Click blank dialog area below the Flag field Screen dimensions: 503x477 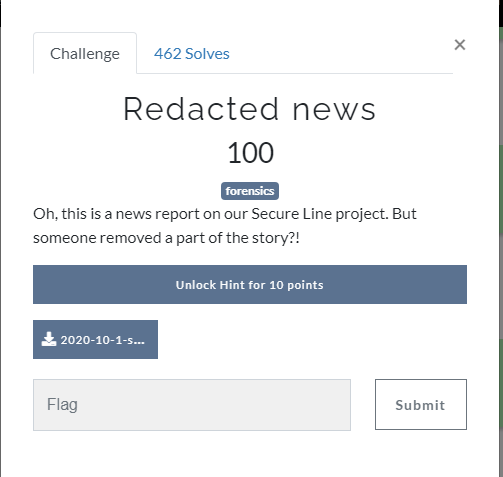click(x=250, y=453)
